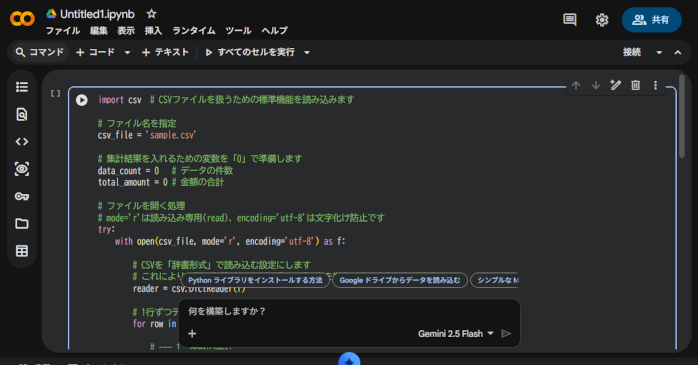The width and height of the screenshot is (698, 365).
Task: Open the 挿入 menu
Action: point(153,31)
